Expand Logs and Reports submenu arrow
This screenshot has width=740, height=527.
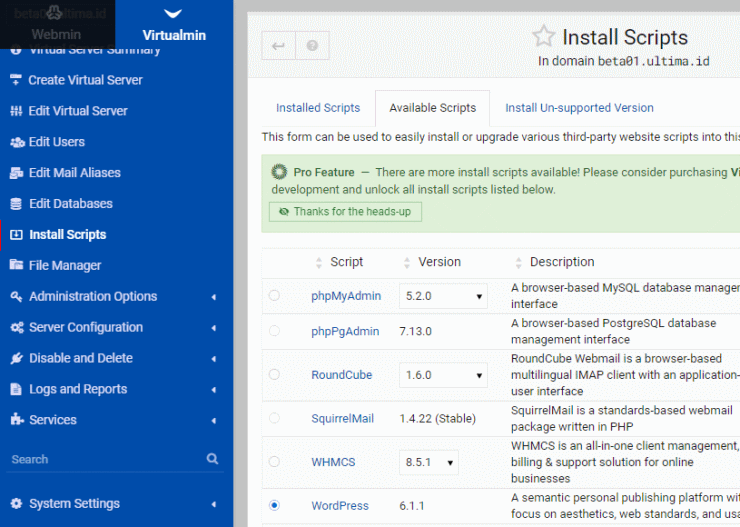pyautogui.click(x=214, y=389)
